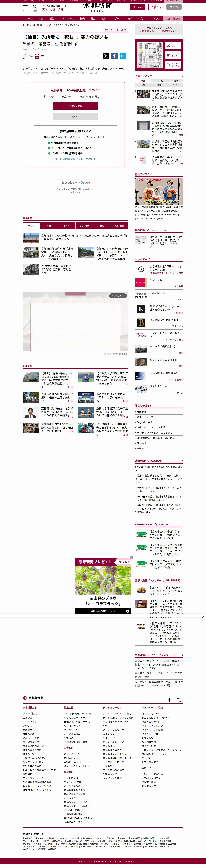Select 滋賀 ranking region tab
Viewport: 206px width, 868px height.
(x=159, y=85)
